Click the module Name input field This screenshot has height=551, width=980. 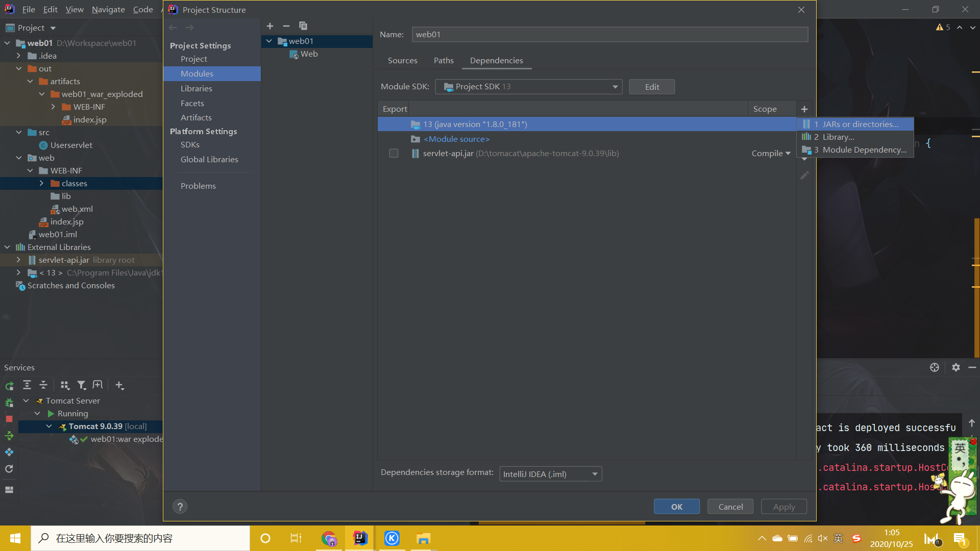tap(610, 34)
